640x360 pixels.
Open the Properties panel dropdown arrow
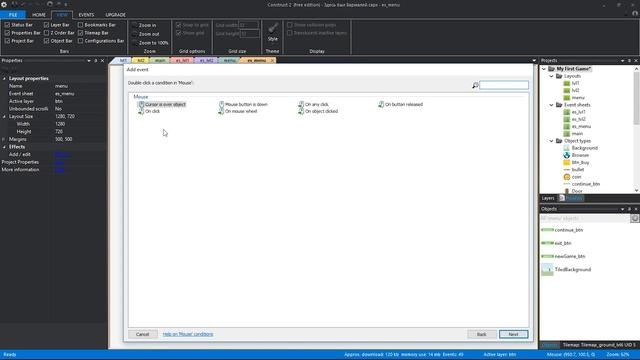coord(89,61)
